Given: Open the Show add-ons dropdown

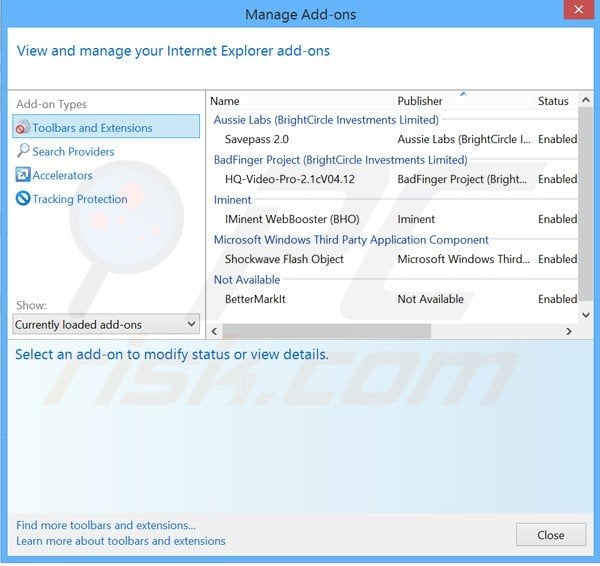Looking at the screenshot, I should tap(106, 324).
